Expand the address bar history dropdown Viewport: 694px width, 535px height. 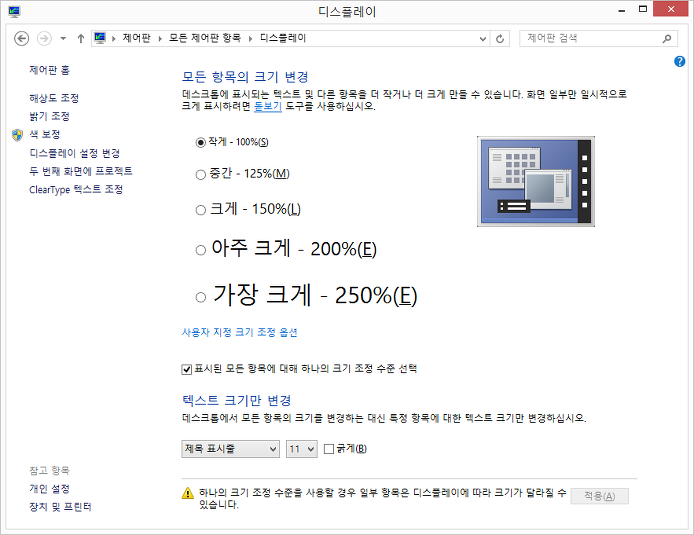[483, 38]
